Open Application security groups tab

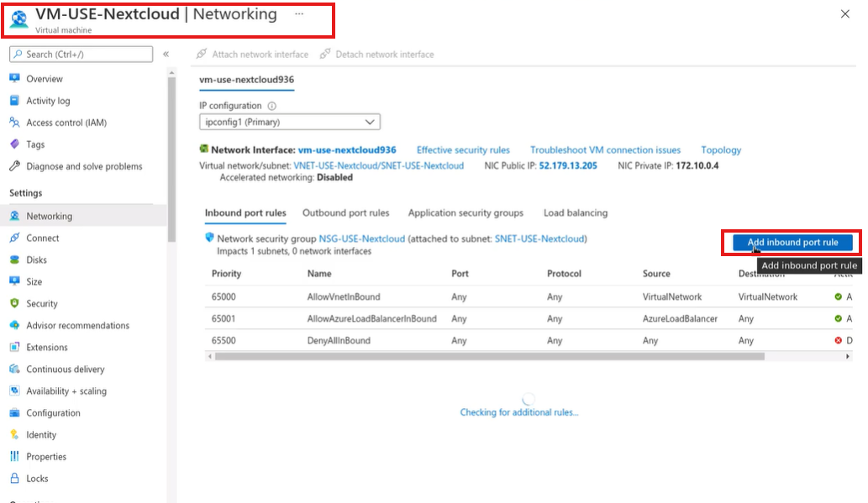click(x=466, y=213)
